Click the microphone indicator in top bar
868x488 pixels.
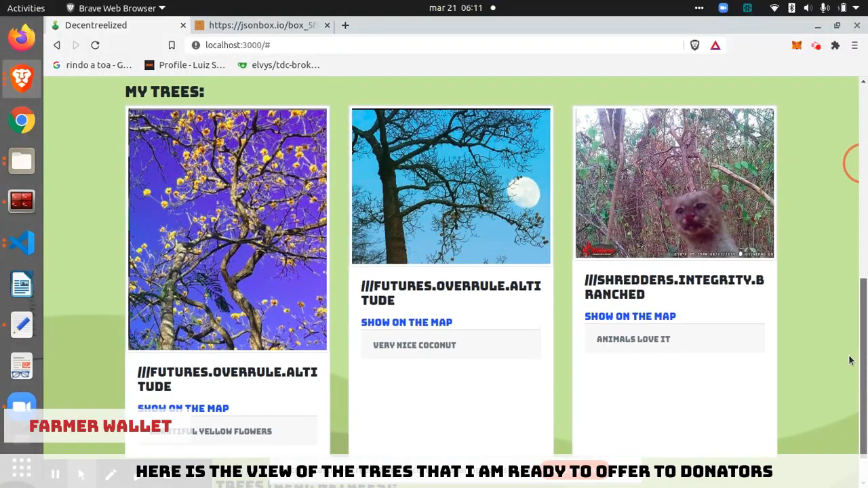click(825, 8)
